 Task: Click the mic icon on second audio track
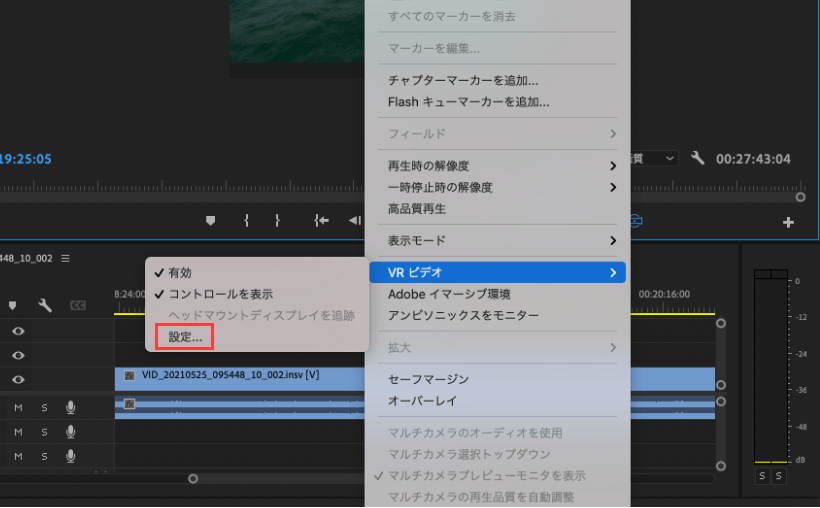pos(71,432)
